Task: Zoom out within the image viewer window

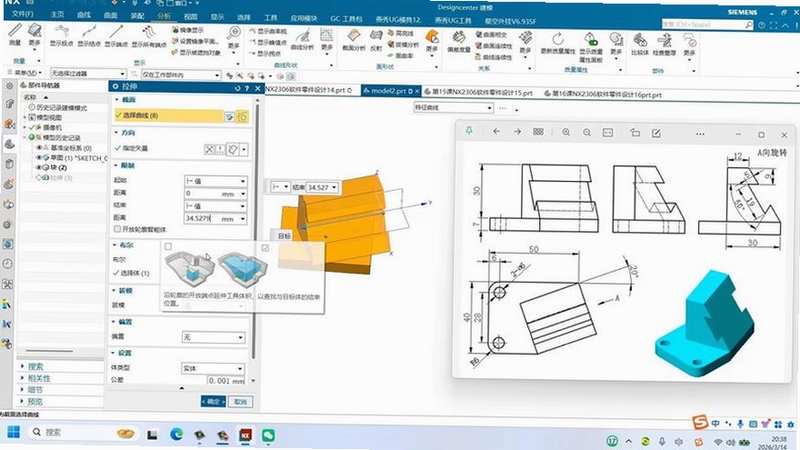Action: [x=587, y=132]
